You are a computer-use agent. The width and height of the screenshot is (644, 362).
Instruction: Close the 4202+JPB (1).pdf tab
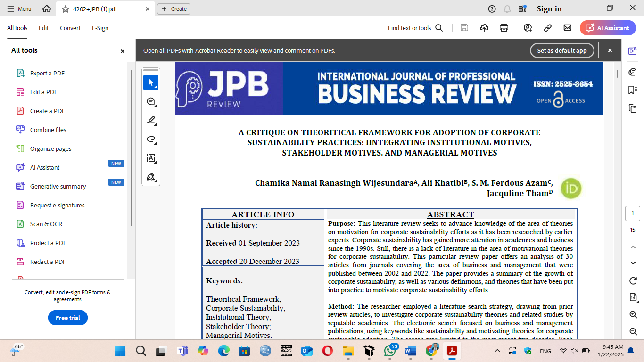click(148, 9)
